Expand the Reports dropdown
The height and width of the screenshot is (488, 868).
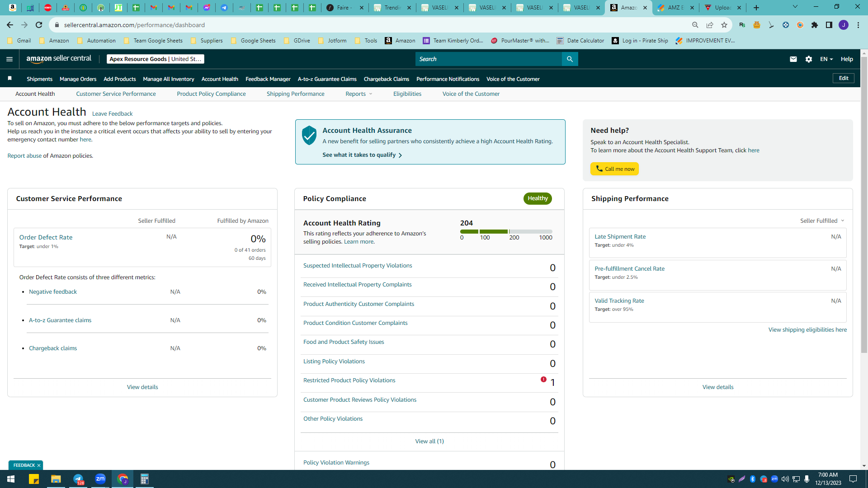click(x=359, y=94)
